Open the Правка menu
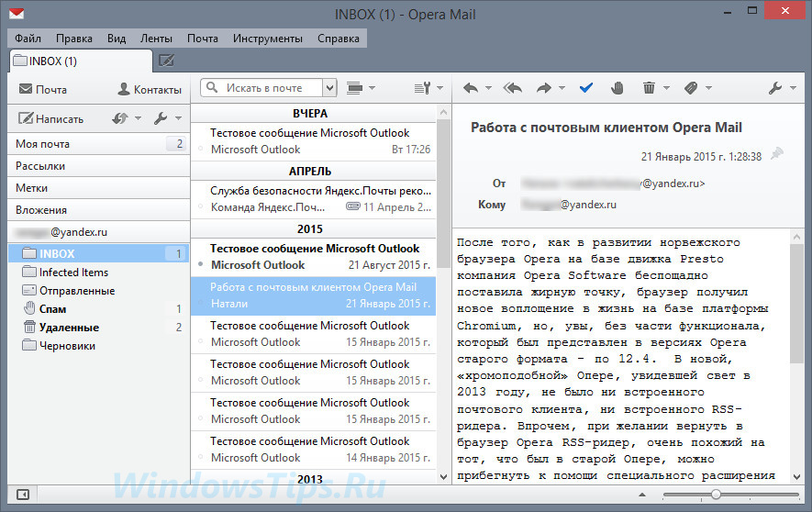 (74, 39)
